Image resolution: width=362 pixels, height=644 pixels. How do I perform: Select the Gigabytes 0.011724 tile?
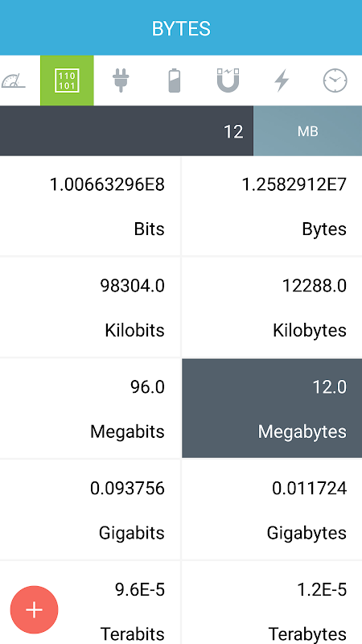(x=272, y=510)
